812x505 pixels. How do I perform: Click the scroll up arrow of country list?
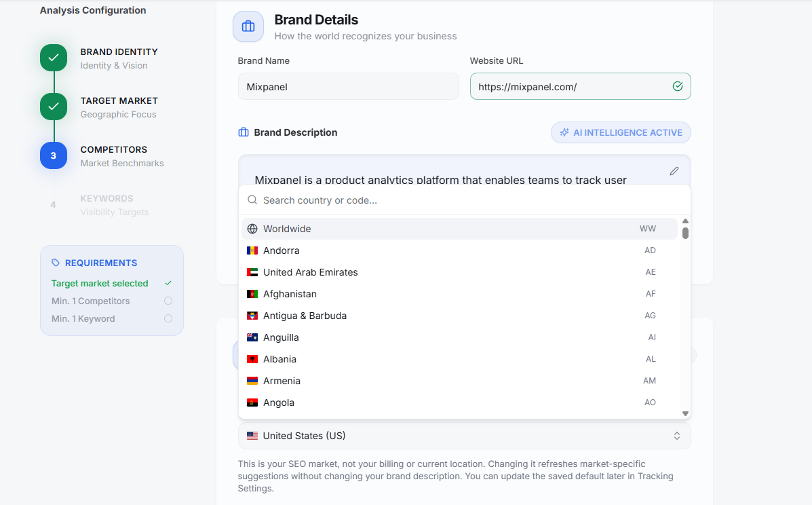(685, 221)
